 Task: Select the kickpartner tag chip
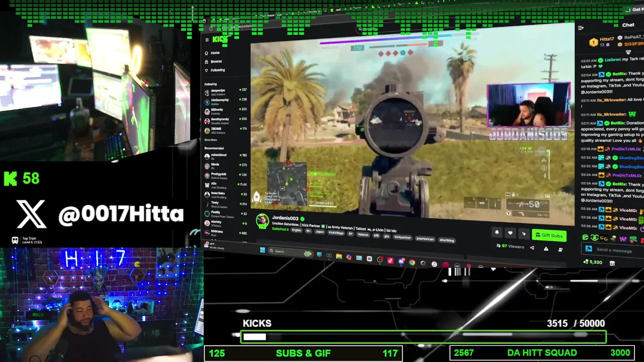coord(403,237)
